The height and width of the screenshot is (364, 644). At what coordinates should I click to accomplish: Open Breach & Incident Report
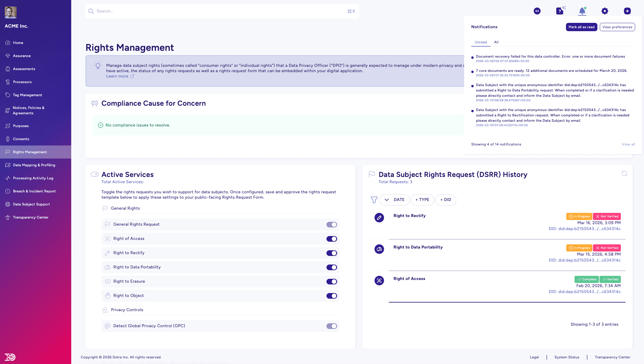[x=34, y=191]
